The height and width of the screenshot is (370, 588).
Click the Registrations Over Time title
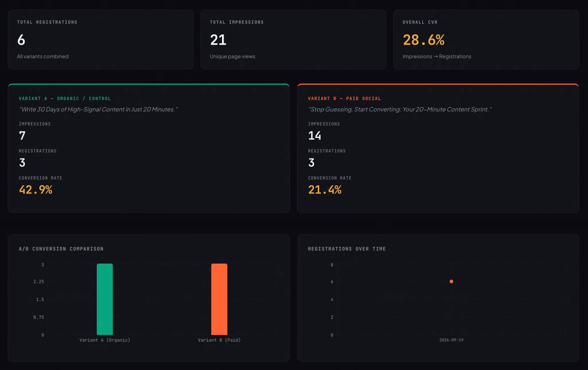coord(347,249)
